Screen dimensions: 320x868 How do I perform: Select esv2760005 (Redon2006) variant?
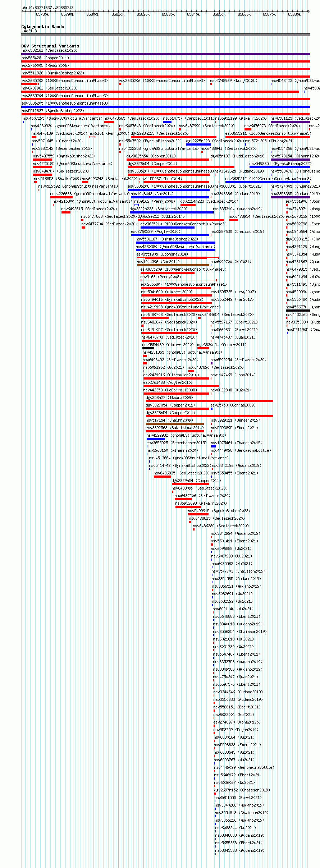45,65
